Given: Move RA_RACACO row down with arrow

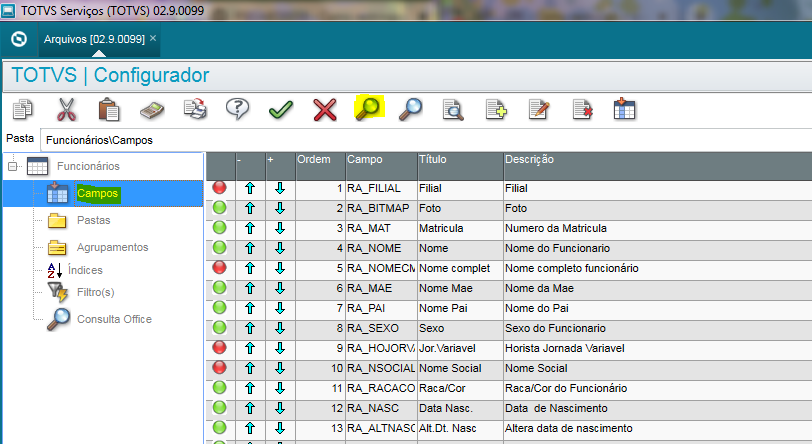Looking at the screenshot, I should (280, 388).
